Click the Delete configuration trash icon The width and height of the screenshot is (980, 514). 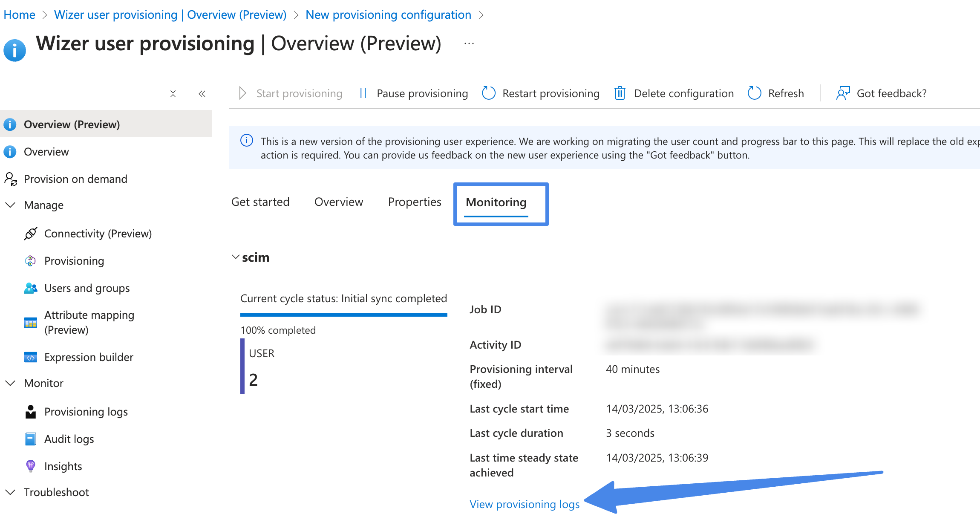[620, 93]
